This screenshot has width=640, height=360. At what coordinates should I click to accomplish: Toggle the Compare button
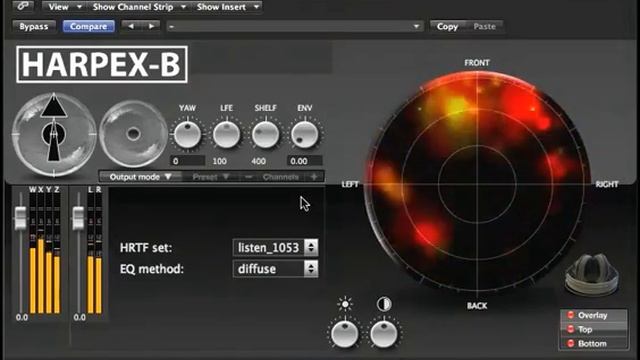[x=89, y=27]
